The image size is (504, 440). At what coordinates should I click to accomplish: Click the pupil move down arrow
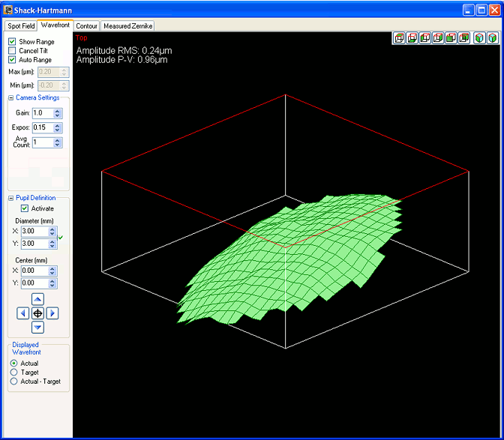tap(37, 328)
